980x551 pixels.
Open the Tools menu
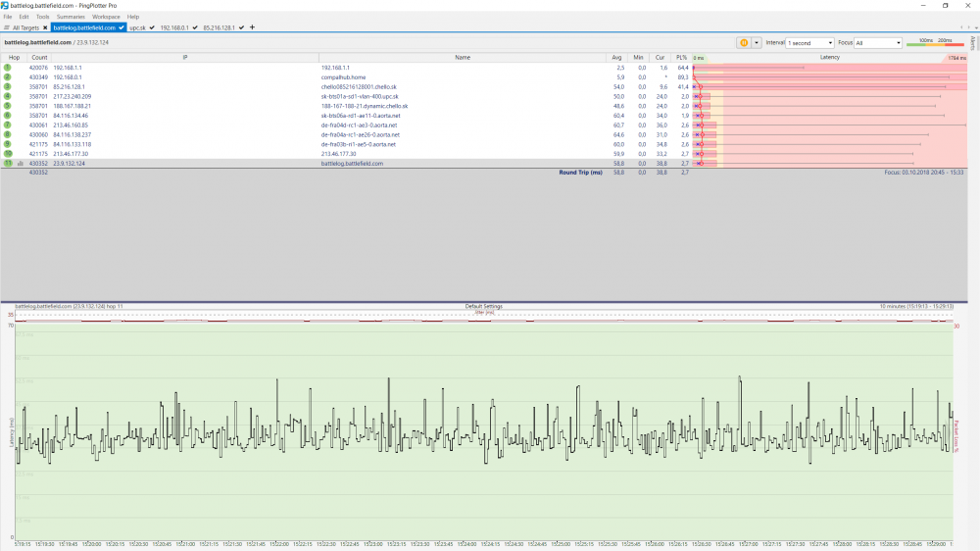click(x=42, y=17)
